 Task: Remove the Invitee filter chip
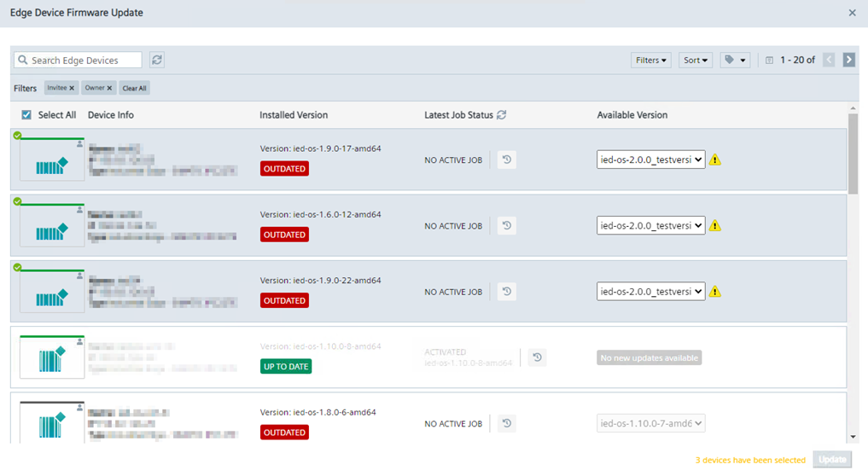(x=72, y=88)
